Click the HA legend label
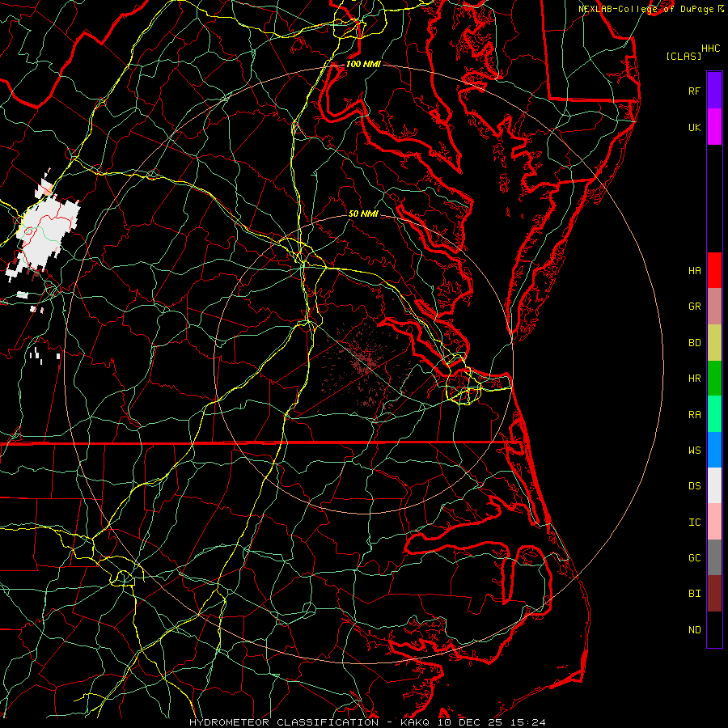Viewport: 728px width, 728px height. [694, 270]
